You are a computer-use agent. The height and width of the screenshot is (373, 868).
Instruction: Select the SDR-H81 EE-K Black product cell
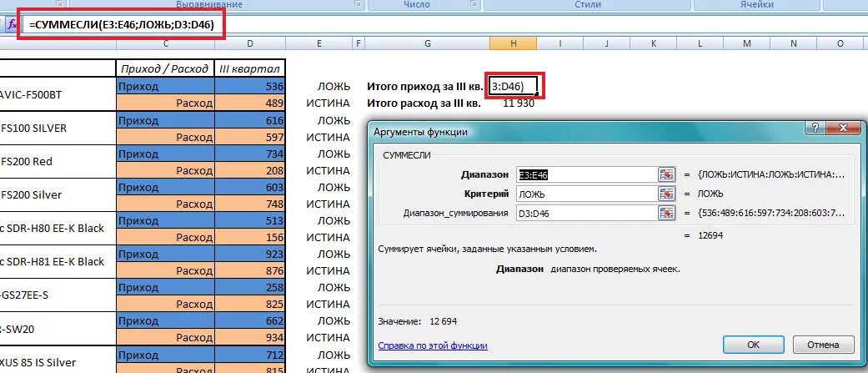click(x=58, y=261)
